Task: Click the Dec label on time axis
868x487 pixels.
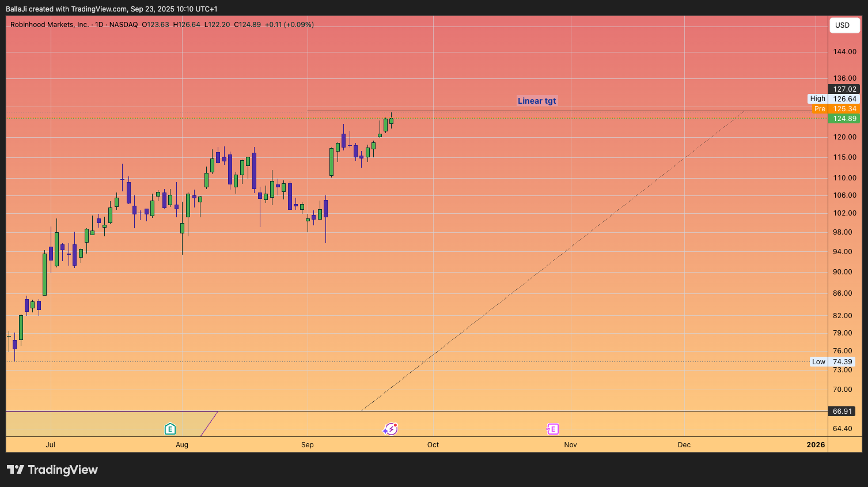Action: [684, 445]
